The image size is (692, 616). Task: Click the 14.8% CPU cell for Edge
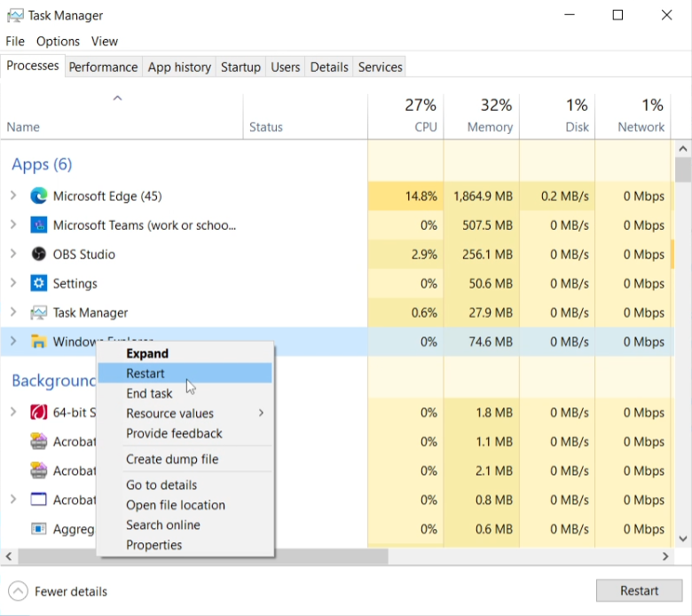click(405, 195)
